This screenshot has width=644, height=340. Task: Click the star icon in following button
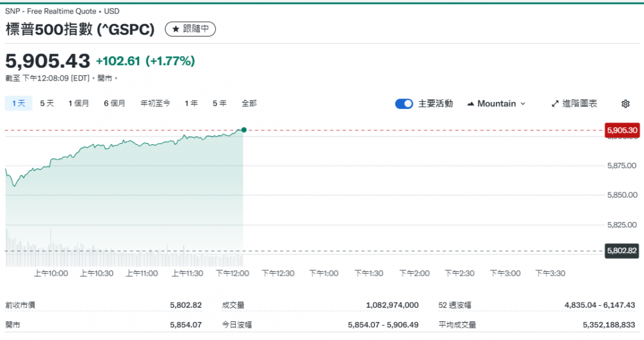click(175, 29)
